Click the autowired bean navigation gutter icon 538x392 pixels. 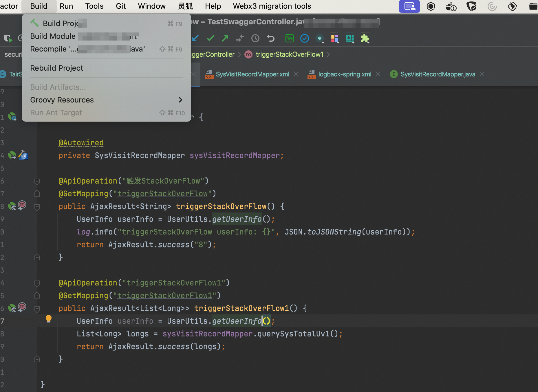click(x=12, y=155)
